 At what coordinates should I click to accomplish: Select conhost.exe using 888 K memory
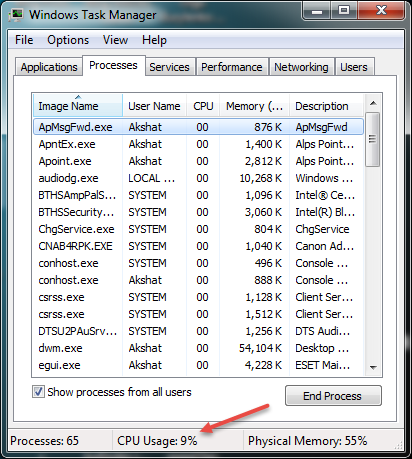click(198, 280)
